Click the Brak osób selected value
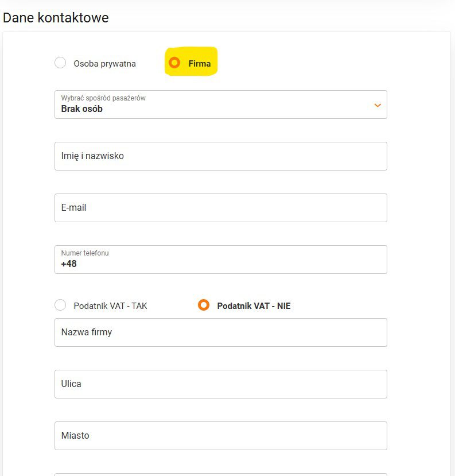This screenshot has height=476, width=455. [x=82, y=109]
